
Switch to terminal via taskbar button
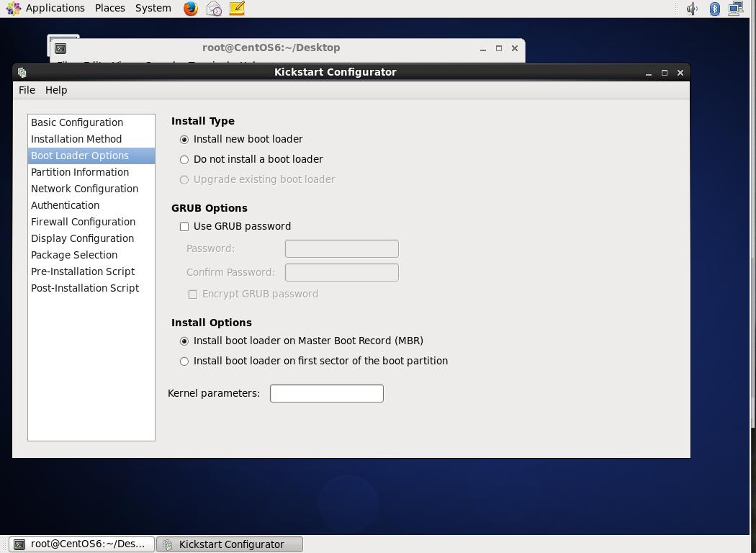[81, 544]
